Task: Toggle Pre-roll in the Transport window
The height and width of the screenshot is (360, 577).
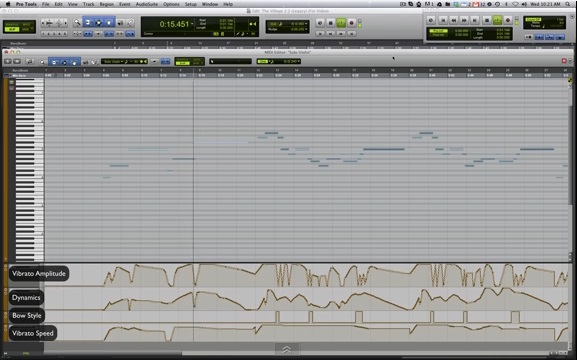Action: pos(438,31)
